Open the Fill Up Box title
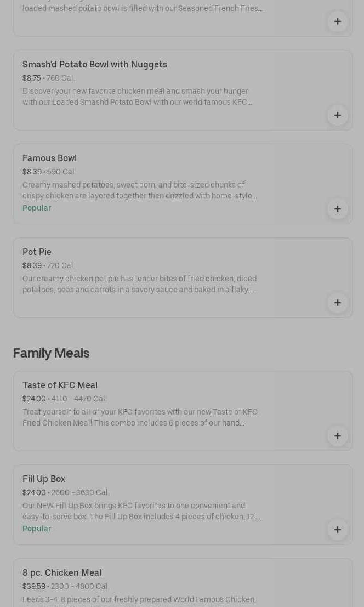This screenshot has width=364, height=607. click(44, 479)
